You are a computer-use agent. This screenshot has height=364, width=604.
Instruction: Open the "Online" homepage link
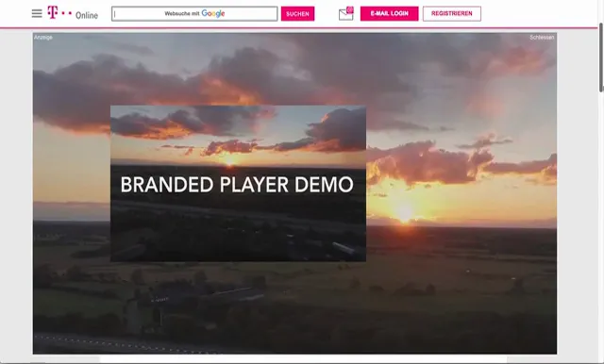click(x=87, y=15)
